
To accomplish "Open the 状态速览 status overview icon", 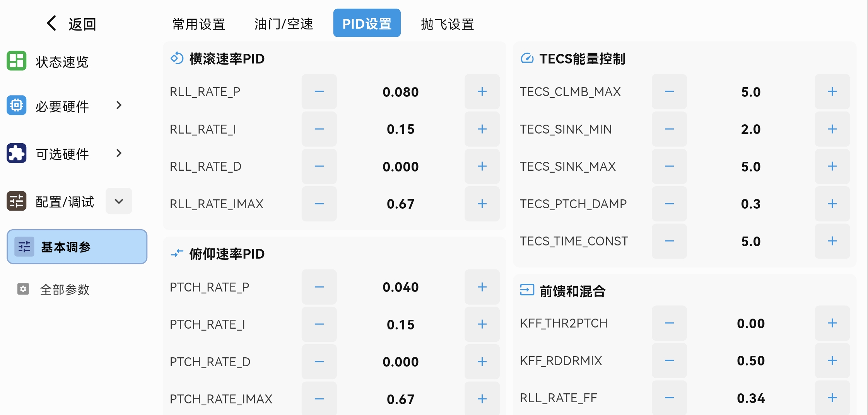I will 16,61.
